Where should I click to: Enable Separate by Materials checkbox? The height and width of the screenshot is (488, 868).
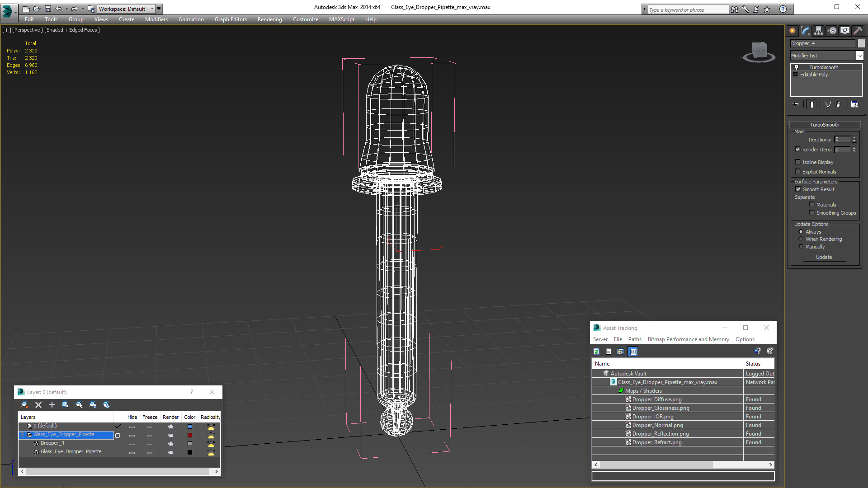click(811, 205)
